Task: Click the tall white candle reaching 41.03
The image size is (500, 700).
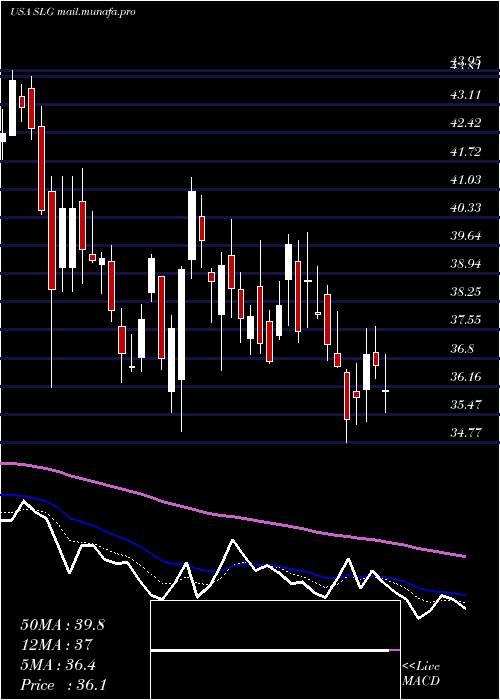Action: [x=192, y=225]
